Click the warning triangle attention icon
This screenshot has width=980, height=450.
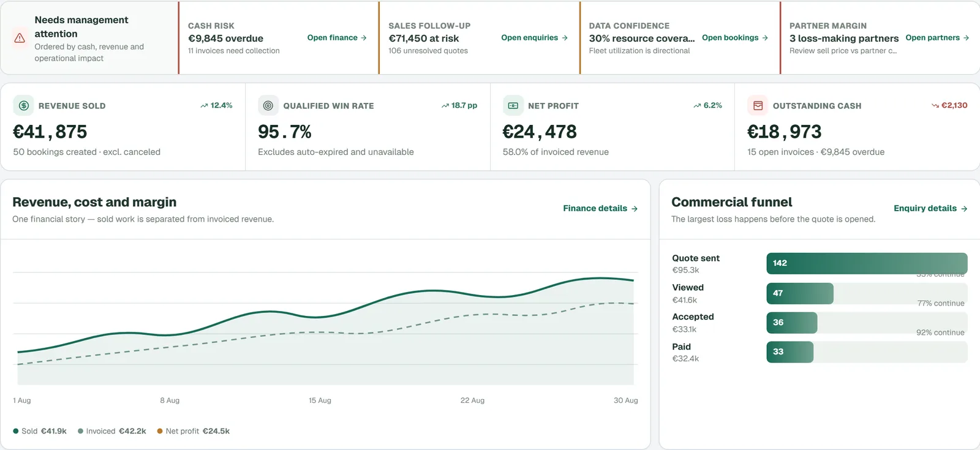20,38
